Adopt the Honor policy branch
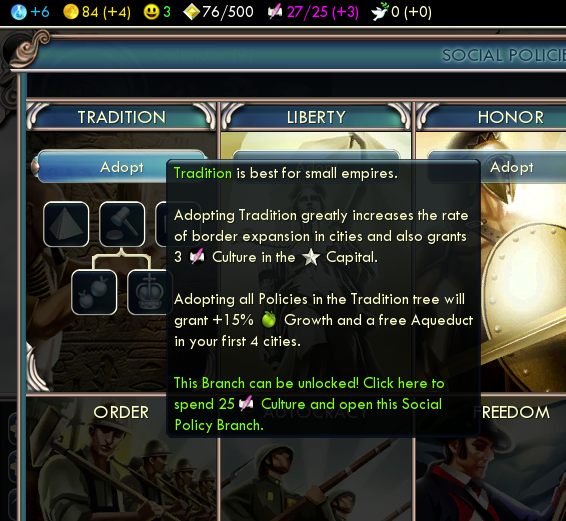 511,167
